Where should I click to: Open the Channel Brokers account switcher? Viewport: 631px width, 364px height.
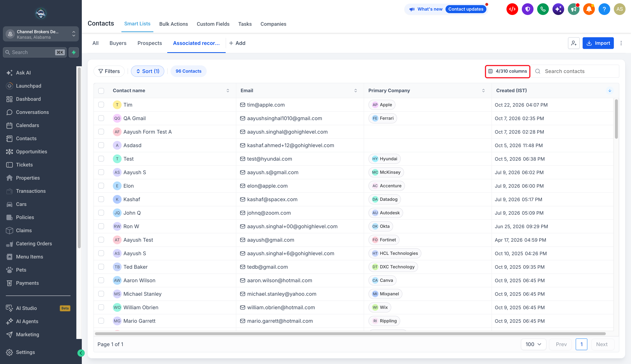(41, 34)
